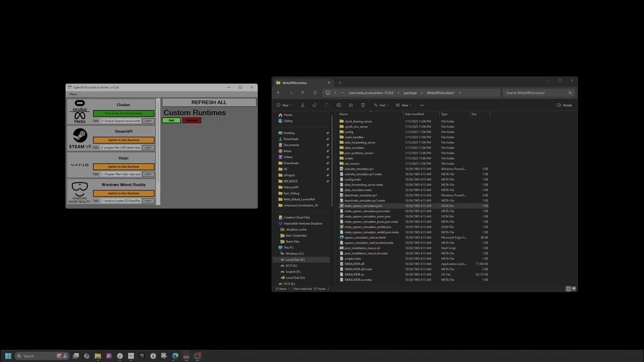Screen dimensions: 644x362
Task: Open Local Disk (D:) in the sidebar
Action: pyautogui.click(x=295, y=259)
